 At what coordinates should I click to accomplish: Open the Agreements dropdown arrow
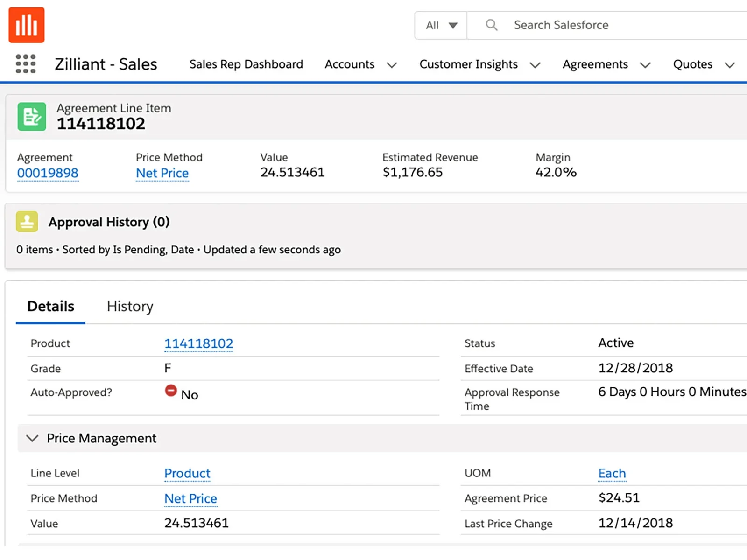tap(645, 65)
